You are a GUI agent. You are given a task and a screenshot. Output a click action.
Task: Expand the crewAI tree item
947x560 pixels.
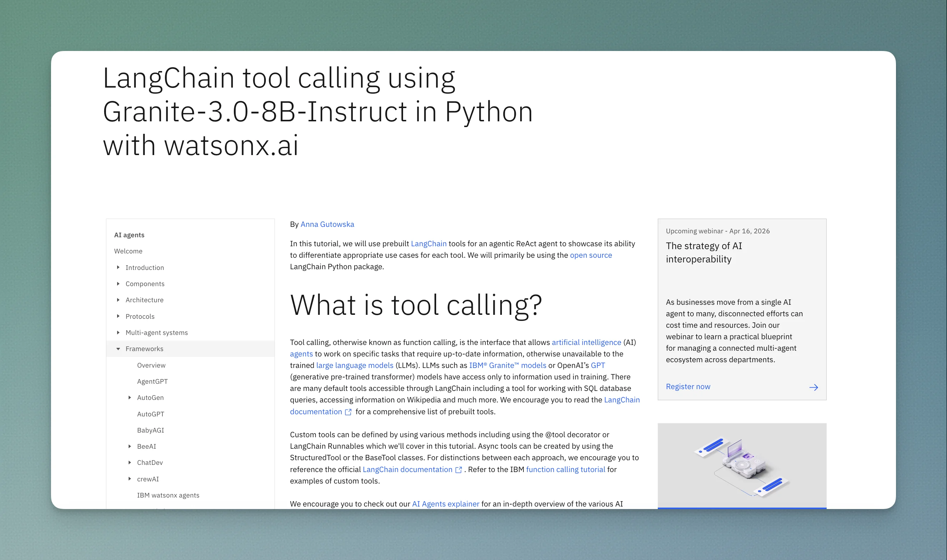tap(130, 479)
